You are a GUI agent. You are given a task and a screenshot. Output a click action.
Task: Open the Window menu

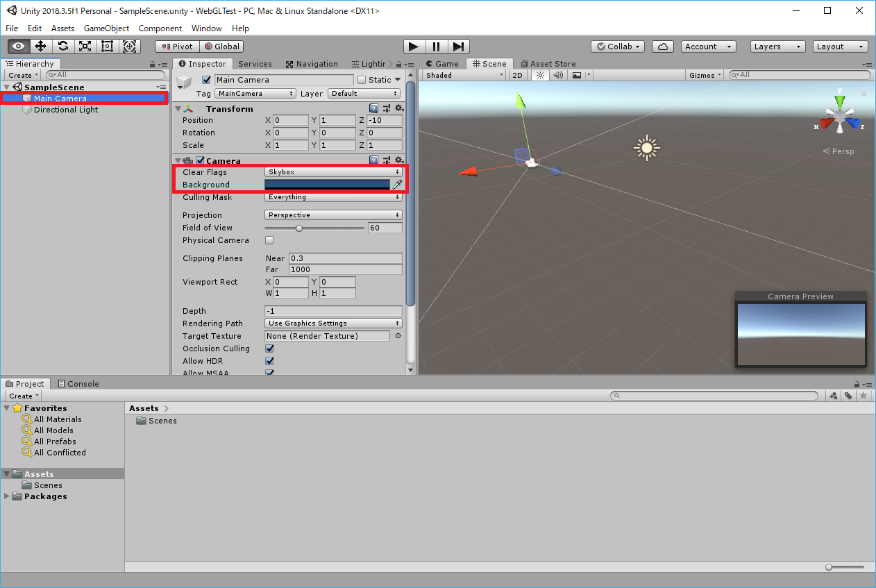[207, 28]
